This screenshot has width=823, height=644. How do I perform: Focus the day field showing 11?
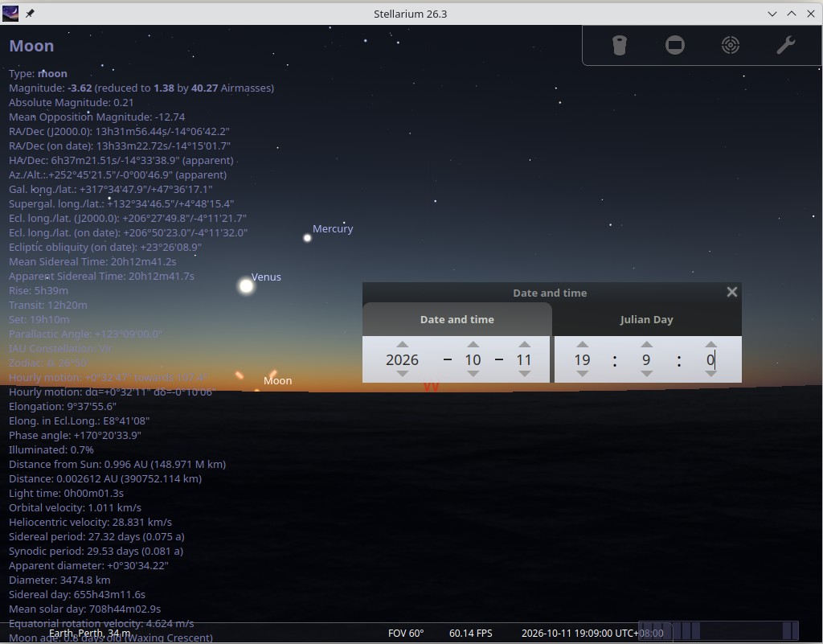pos(524,359)
